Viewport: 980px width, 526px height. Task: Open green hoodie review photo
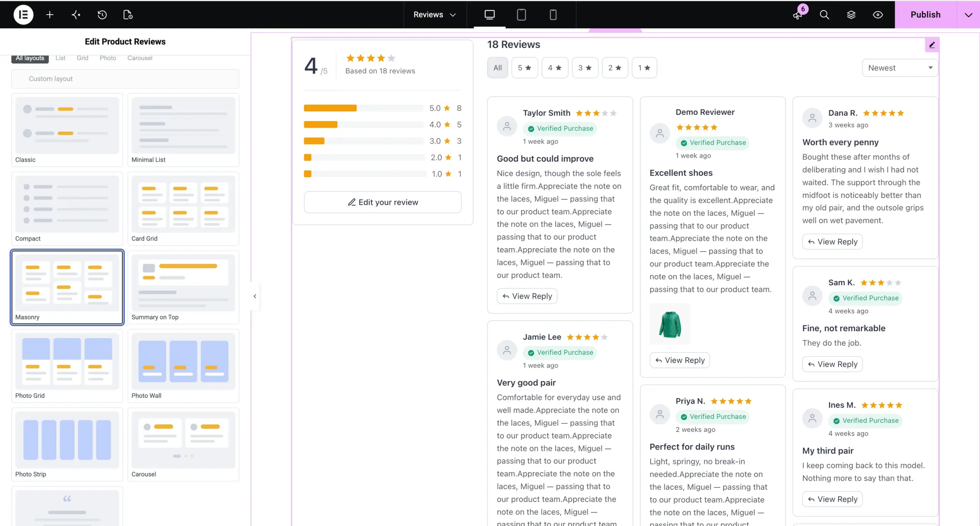670,324
